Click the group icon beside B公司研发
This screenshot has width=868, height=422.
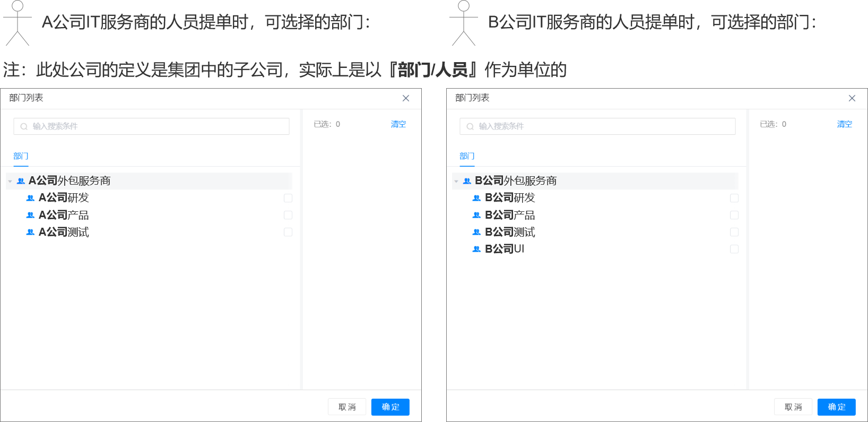pyautogui.click(x=476, y=198)
